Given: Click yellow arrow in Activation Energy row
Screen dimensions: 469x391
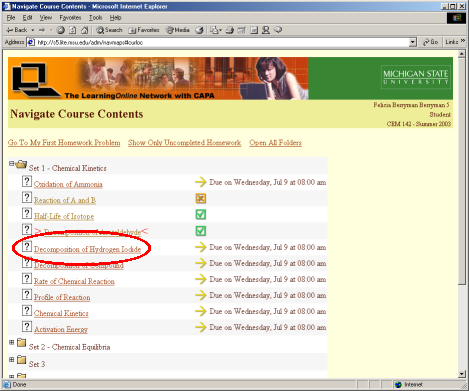Looking at the screenshot, I should [201, 327].
